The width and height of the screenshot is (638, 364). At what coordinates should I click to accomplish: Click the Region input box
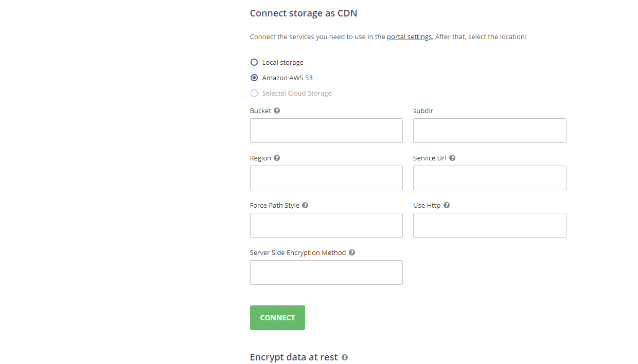coord(326,177)
